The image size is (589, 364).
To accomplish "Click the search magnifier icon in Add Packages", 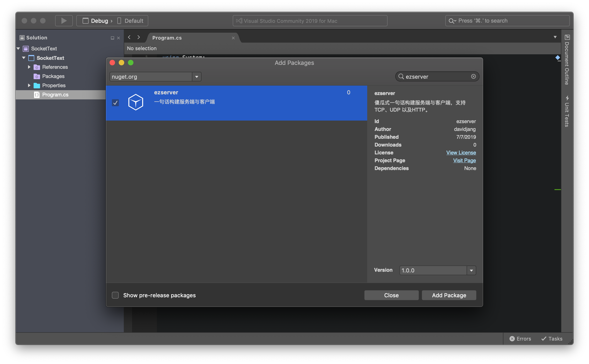I will click(401, 77).
